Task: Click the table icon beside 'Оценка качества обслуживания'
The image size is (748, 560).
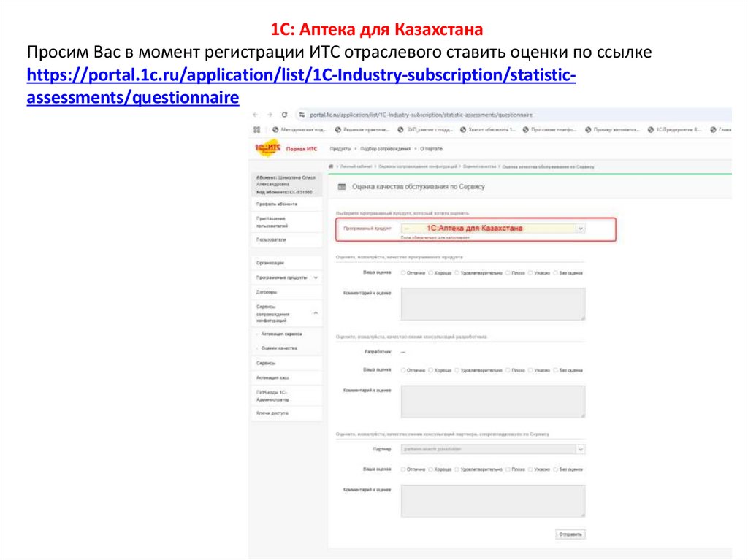Action: click(x=342, y=187)
